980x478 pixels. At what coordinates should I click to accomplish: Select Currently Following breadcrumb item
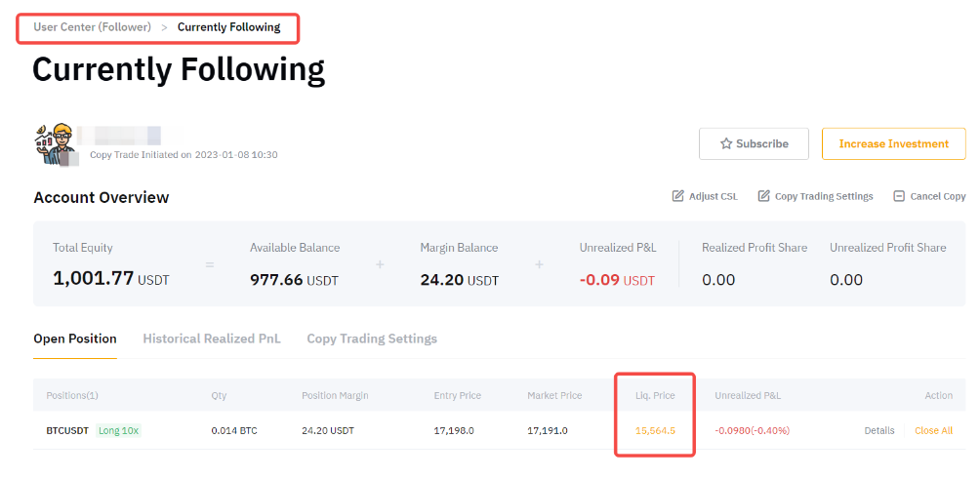(x=228, y=27)
